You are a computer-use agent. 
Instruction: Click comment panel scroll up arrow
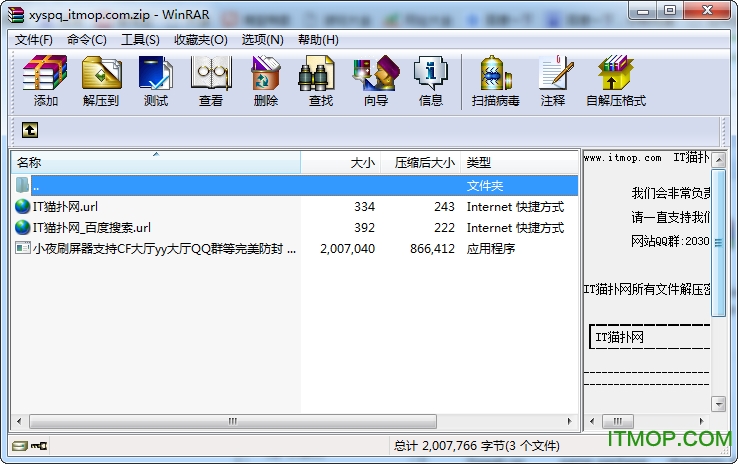click(718, 160)
